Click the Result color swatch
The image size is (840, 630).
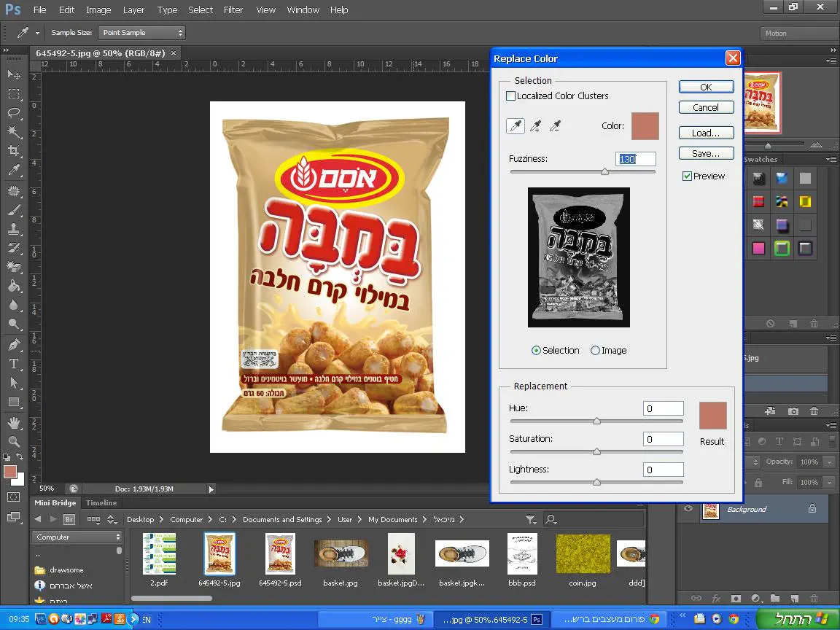pyautogui.click(x=712, y=416)
